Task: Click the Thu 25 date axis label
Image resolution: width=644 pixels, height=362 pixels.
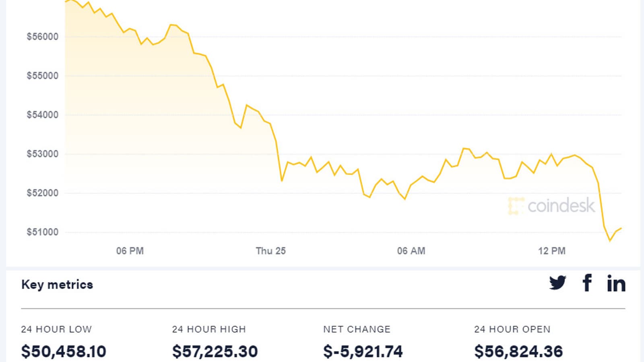Action: (270, 251)
